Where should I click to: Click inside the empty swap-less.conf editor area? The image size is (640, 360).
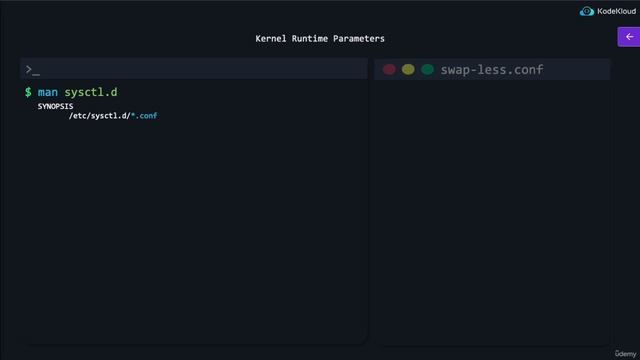click(x=492, y=212)
